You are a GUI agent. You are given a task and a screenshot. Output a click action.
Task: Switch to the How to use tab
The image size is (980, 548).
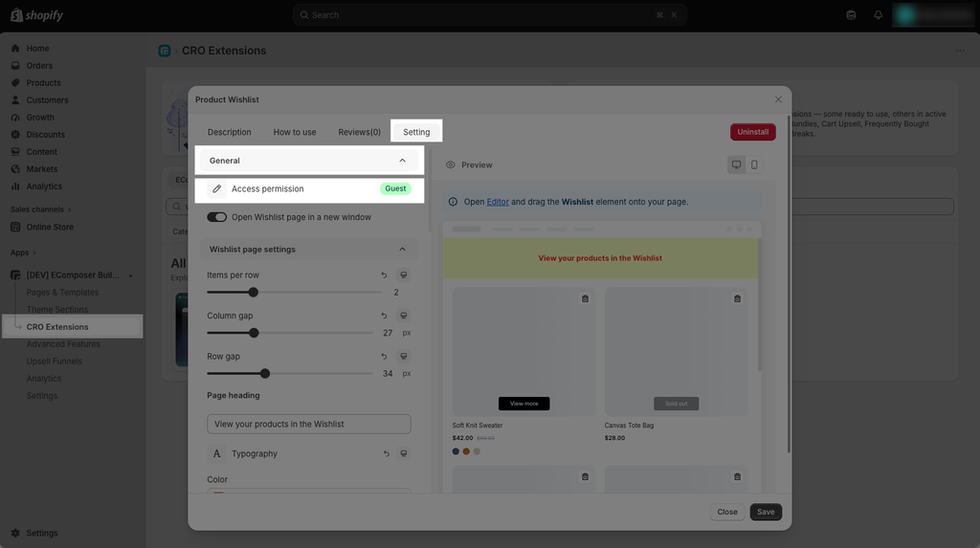(295, 132)
